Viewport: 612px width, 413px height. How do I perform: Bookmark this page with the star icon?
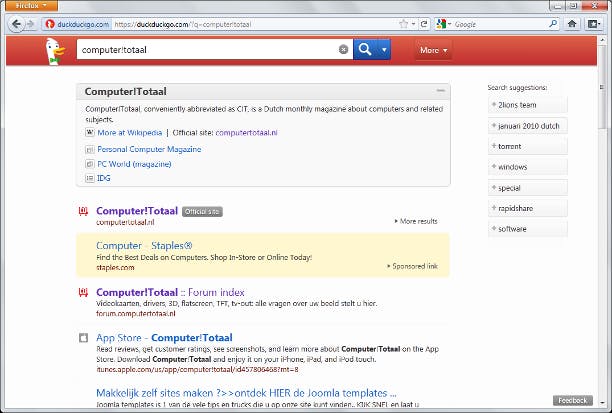click(404, 24)
